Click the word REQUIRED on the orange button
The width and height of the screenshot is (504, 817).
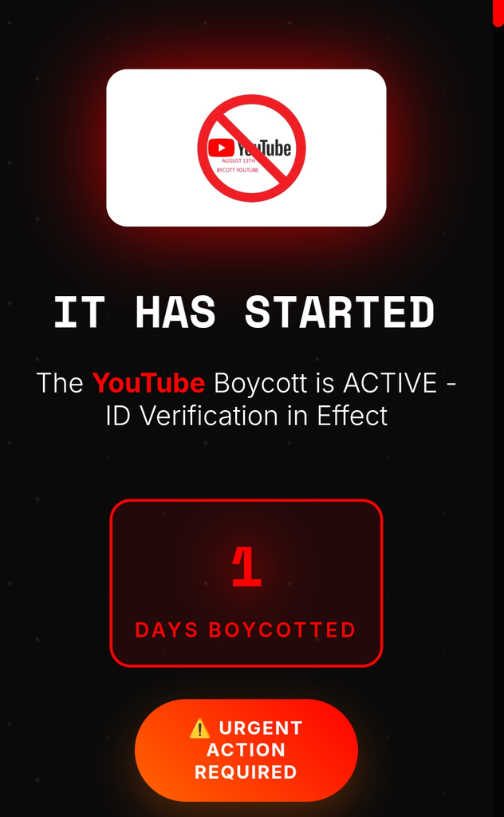(x=246, y=772)
